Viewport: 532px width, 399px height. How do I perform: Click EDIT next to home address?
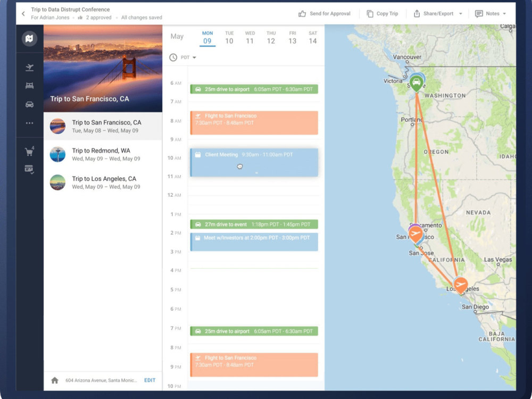point(149,380)
